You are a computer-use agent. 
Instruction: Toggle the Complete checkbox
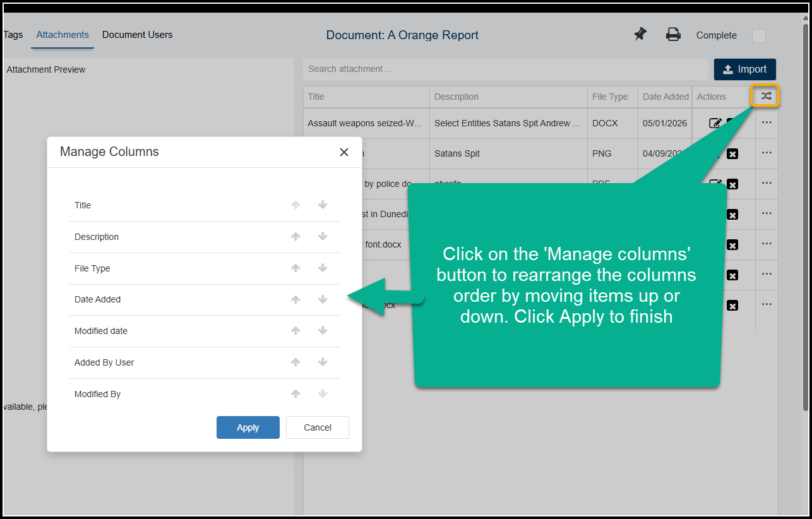(x=758, y=36)
